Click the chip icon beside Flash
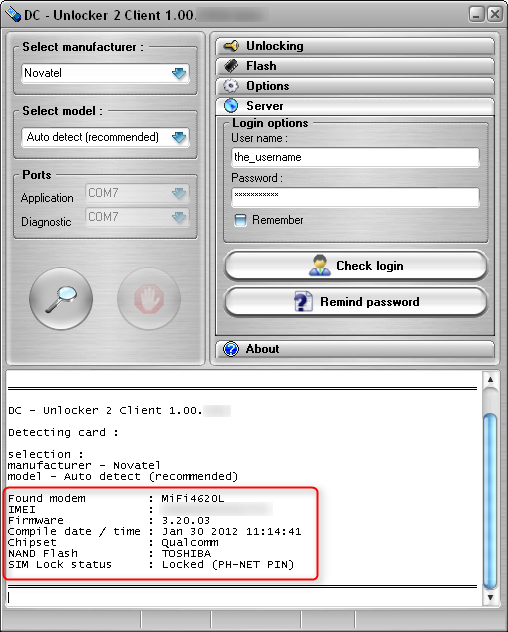Screen dimensions: 508x632 231,66
